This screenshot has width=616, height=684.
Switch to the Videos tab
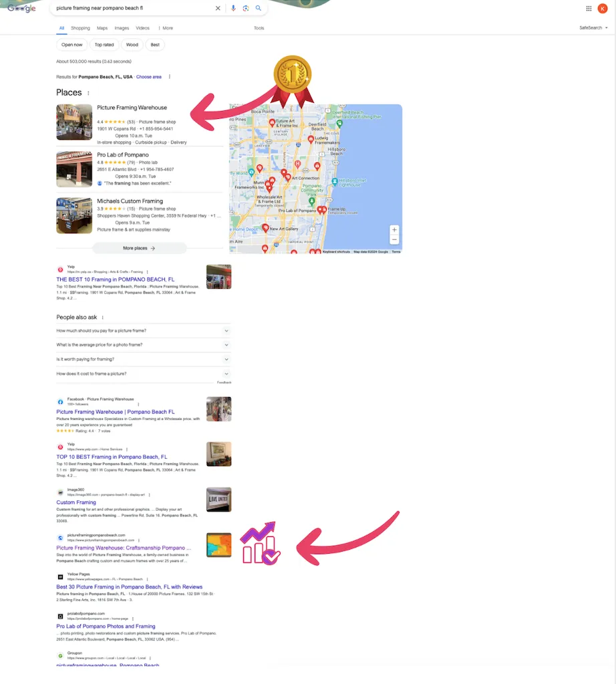click(142, 28)
